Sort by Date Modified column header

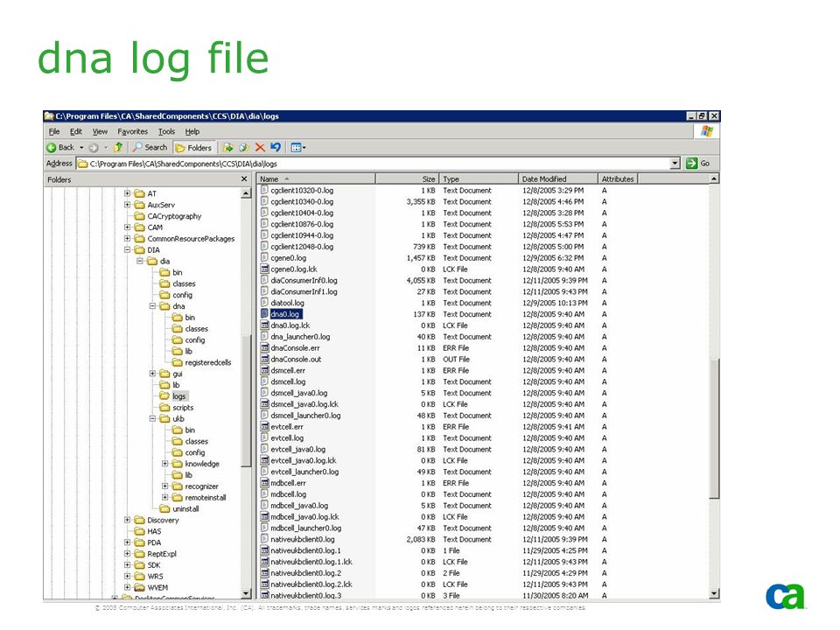558,178
